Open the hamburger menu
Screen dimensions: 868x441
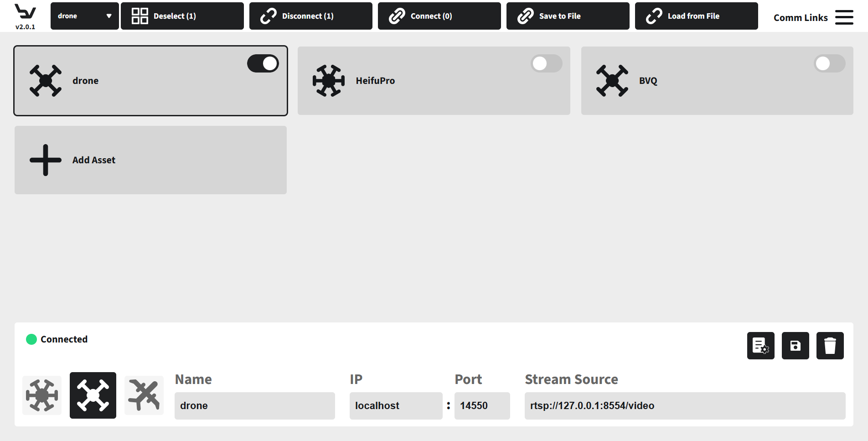(844, 17)
